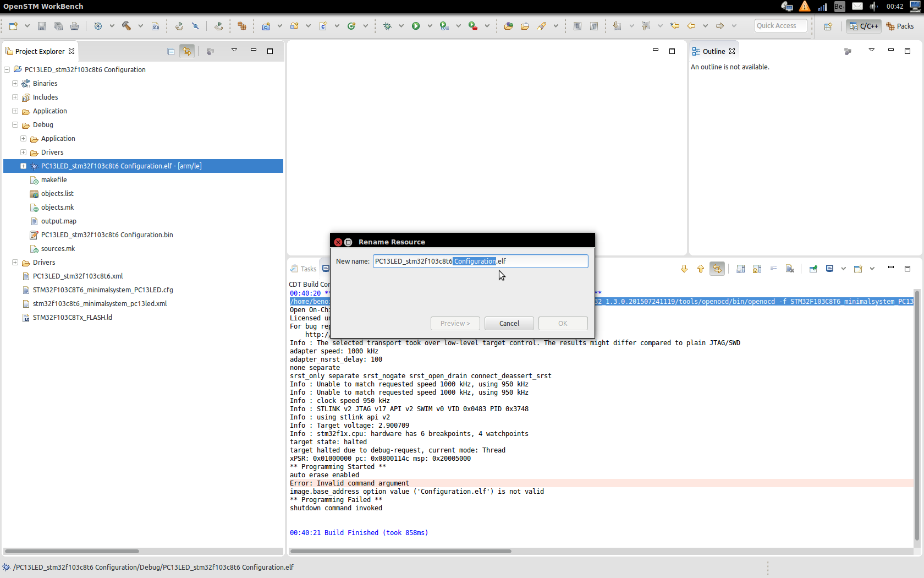Click the Build hammer icon
This screenshot has height=578, width=924.
tap(127, 26)
